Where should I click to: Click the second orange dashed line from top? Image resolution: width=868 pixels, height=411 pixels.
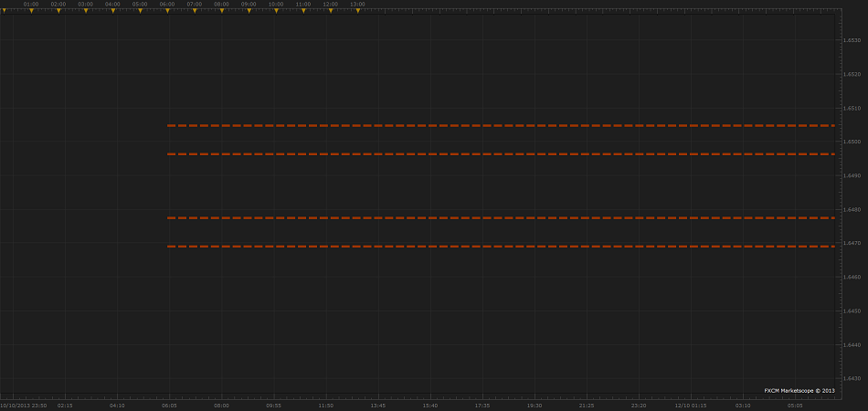click(x=501, y=154)
